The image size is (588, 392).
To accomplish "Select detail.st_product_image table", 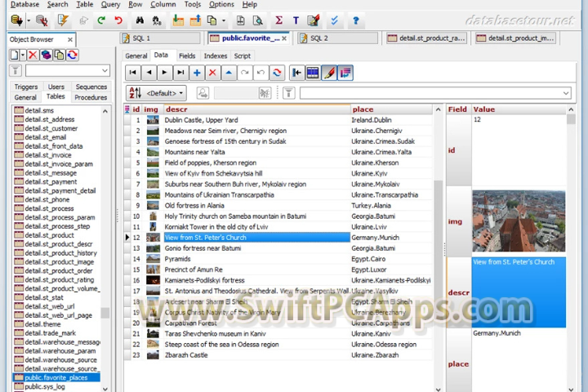I will 60,262.
